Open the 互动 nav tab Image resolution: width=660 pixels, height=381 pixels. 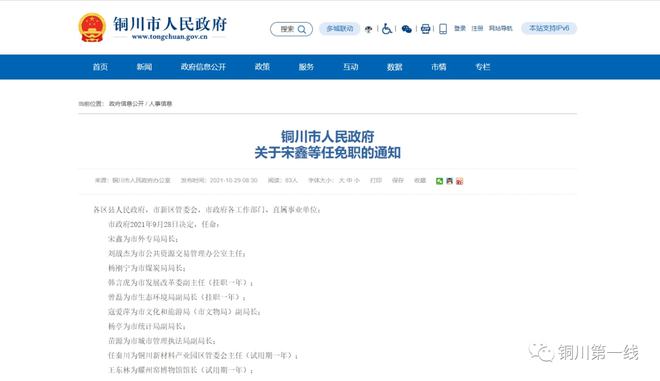351,67
